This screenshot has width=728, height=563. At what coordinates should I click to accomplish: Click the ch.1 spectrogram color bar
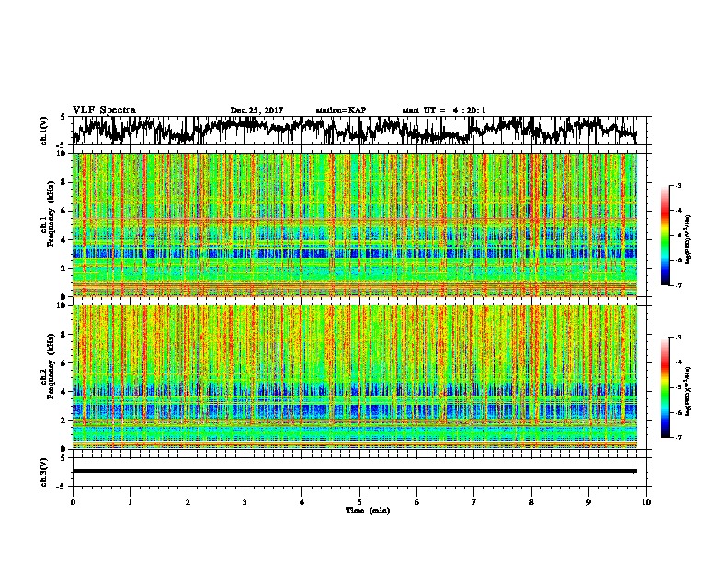[x=665, y=236]
